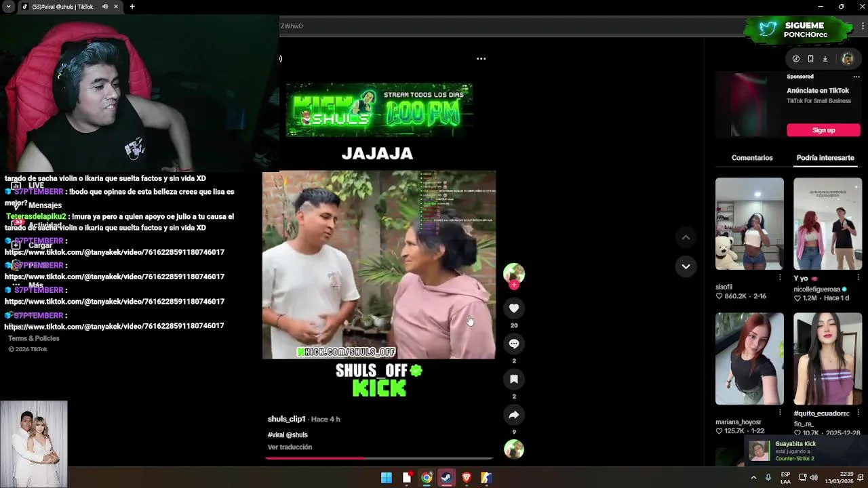The height and width of the screenshot is (488, 868).
Task: Open the taskbar volume control
Action: 813,478
